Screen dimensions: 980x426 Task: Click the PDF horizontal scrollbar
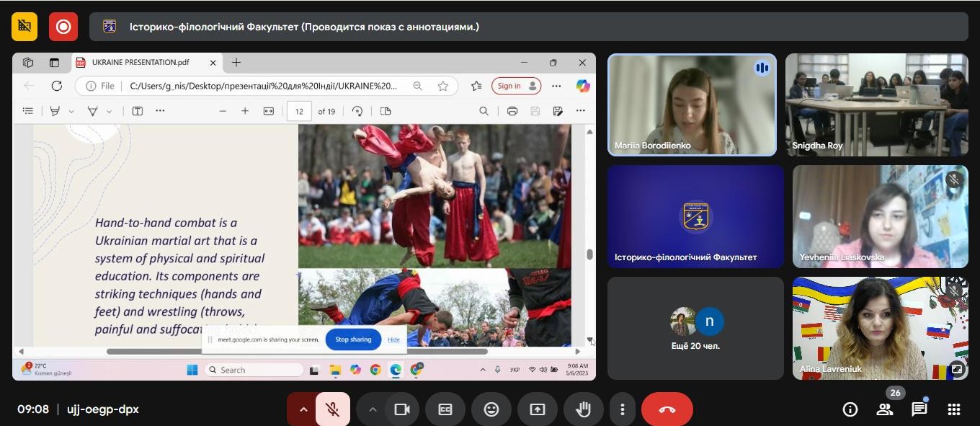[297, 352]
